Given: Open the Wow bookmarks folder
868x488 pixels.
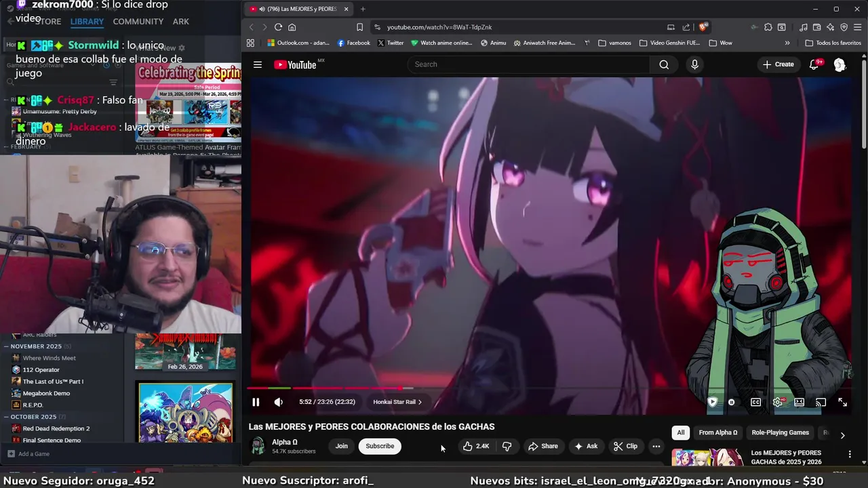Looking at the screenshot, I should point(720,43).
